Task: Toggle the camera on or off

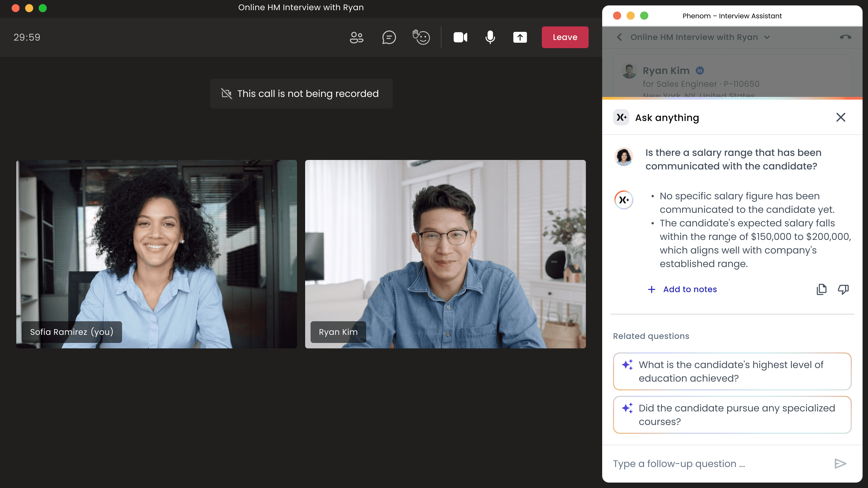Action: tap(460, 37)
